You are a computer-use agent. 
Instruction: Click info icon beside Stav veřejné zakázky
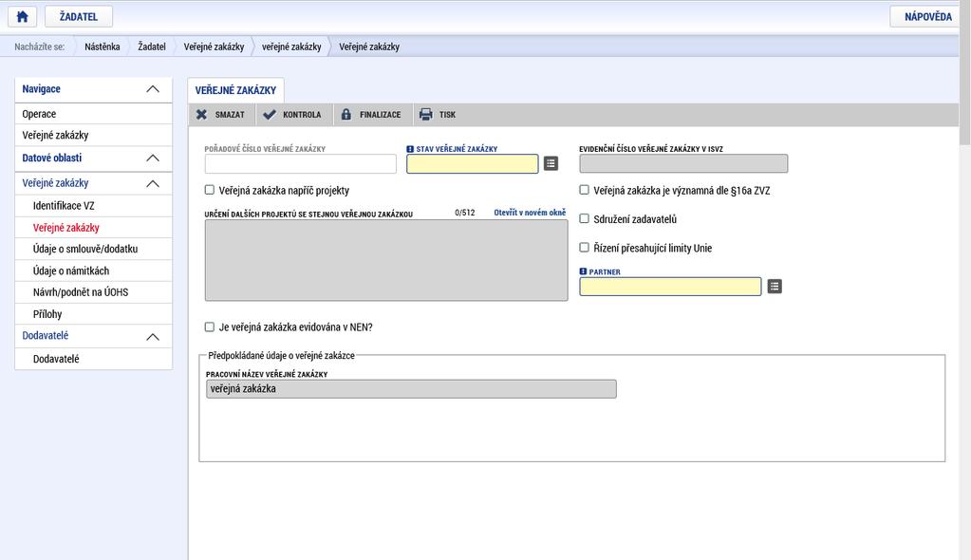(x=410, y=149)
